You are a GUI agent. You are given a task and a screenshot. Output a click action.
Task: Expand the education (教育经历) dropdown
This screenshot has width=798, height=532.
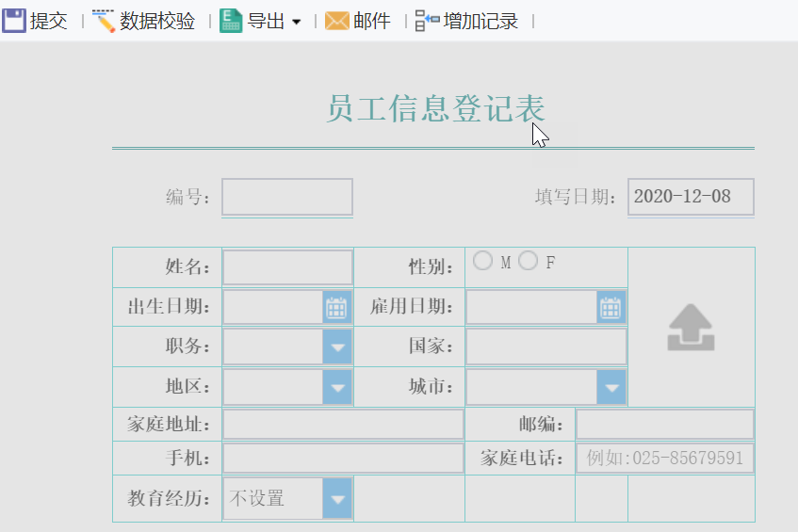[337, 499]
